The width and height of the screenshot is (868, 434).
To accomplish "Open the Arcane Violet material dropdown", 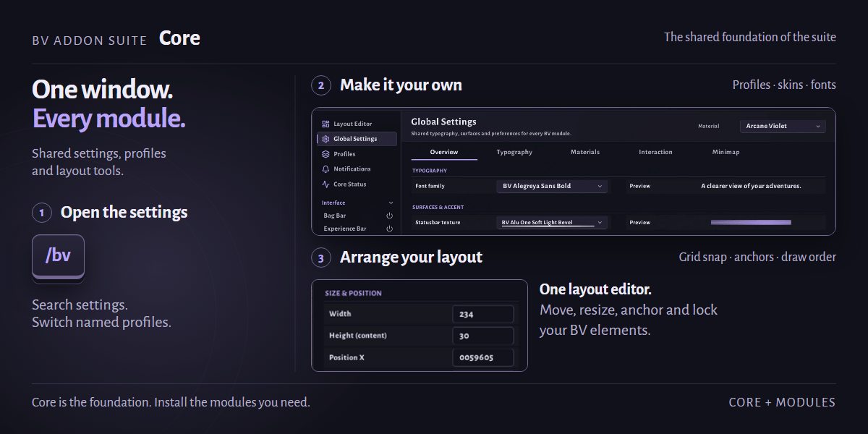I will [x=783, y=126].
